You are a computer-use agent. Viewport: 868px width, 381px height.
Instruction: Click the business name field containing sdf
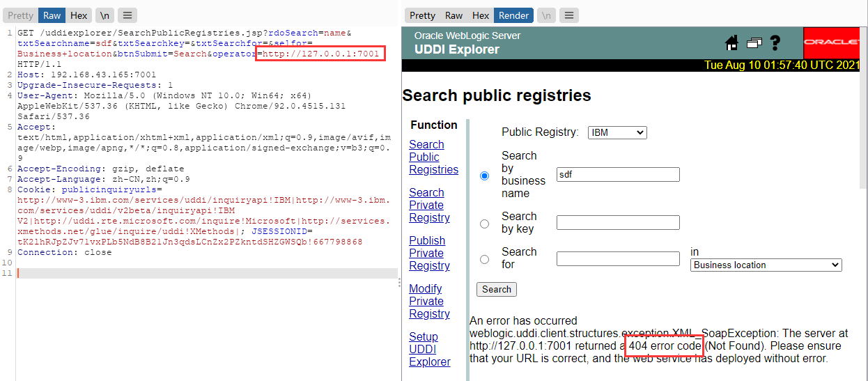(618, 175)
